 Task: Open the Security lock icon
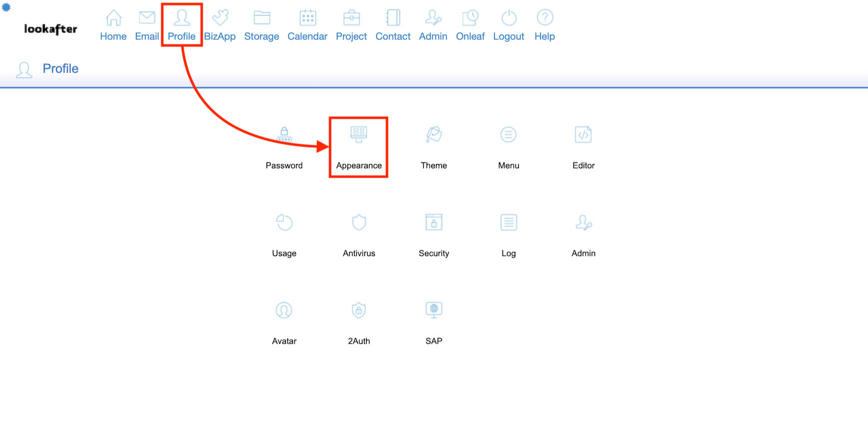pos(434,222)
